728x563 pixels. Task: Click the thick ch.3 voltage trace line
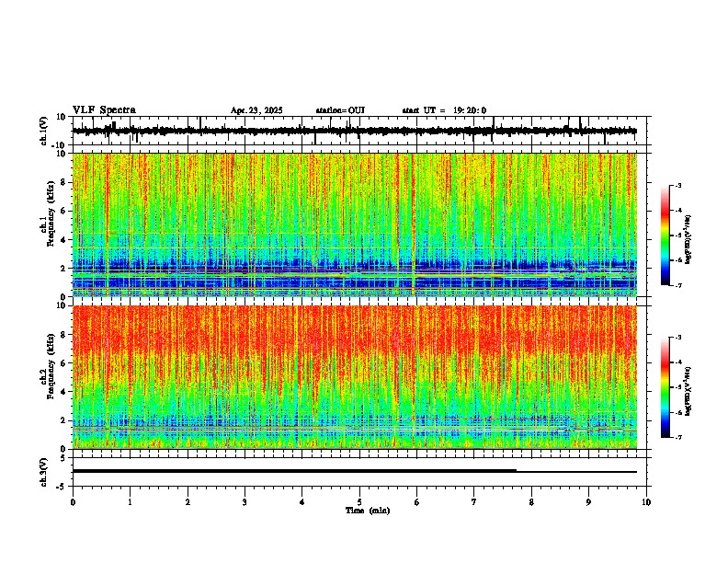click(294, 471)
